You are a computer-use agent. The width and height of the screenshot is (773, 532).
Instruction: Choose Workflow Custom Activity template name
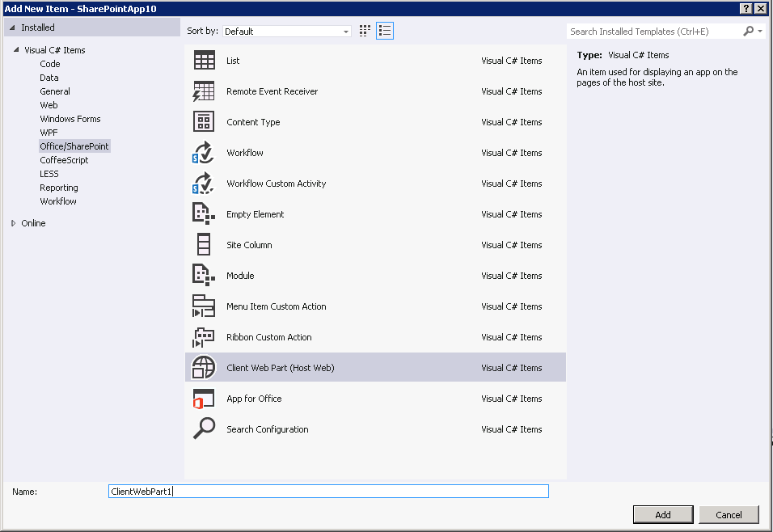pos(276,184)
